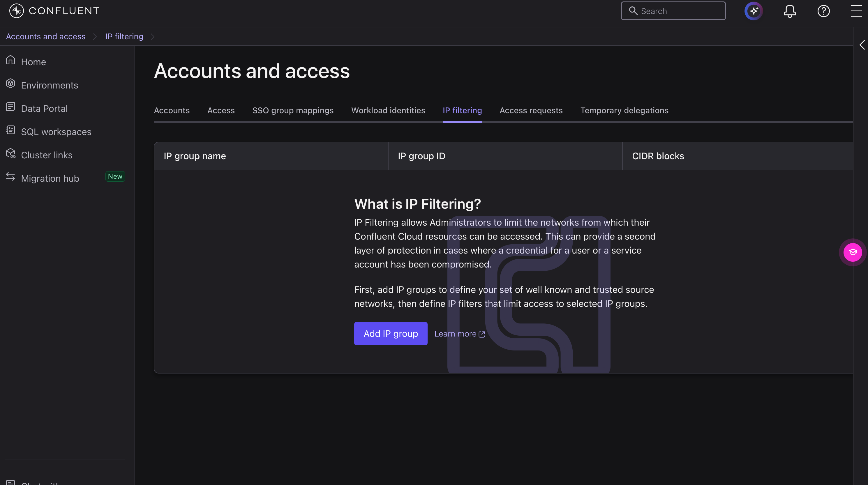The height and width of the screenshot is (485, 868).
Task: Switch to the Accounts tab
Action: click(172, 110)
